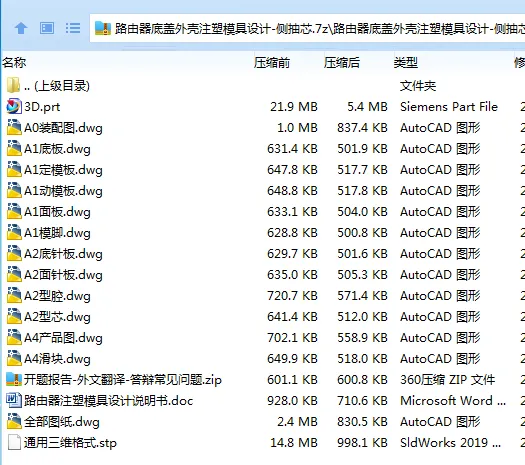Click the up-directory arrow icon

pyautogui.click(x=21, y=28)
